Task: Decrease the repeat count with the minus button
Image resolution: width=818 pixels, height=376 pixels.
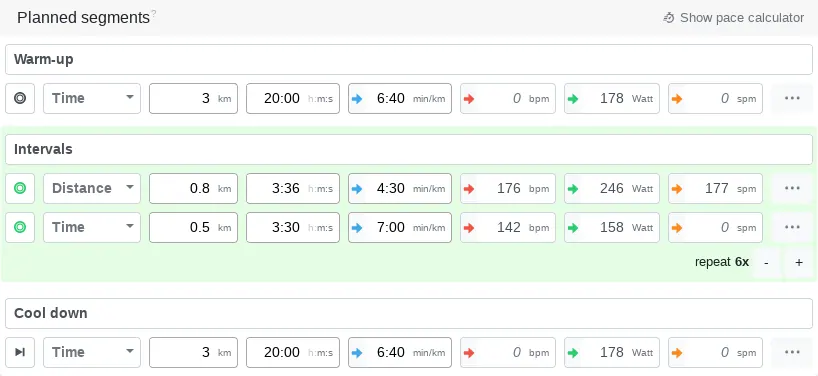Action: point(766,262)
